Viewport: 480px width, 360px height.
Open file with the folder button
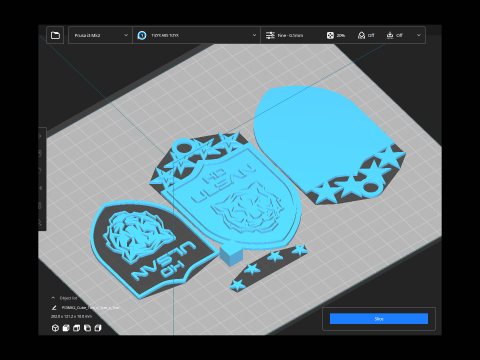click(x=55, y=35)
